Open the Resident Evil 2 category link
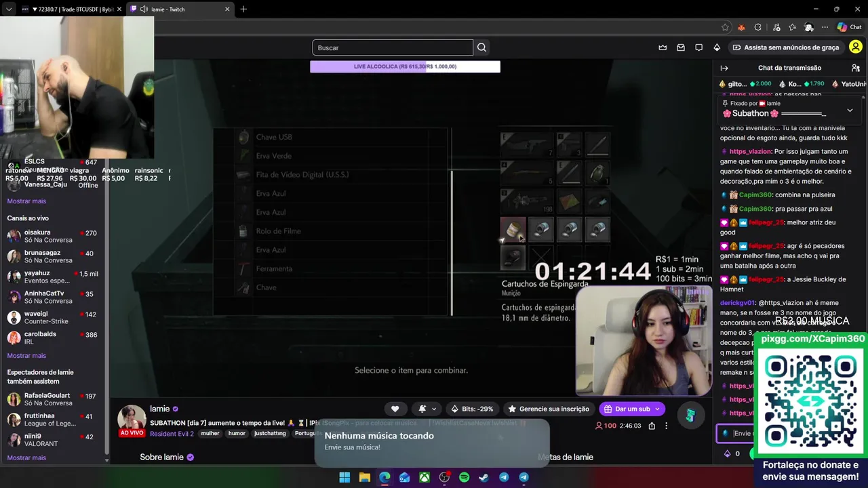 click(x=172, y=434)
